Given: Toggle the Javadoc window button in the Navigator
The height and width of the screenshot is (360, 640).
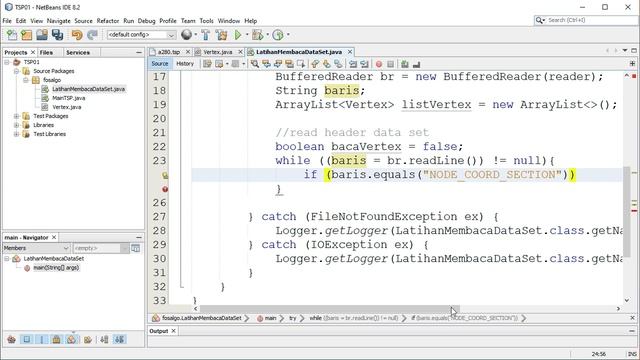Looking at the screenshot, I should [x=136, y=248].
